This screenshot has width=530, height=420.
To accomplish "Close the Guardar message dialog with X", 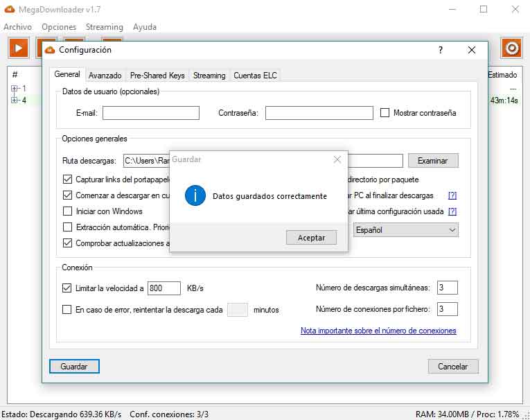I will [x=337, y=159].
